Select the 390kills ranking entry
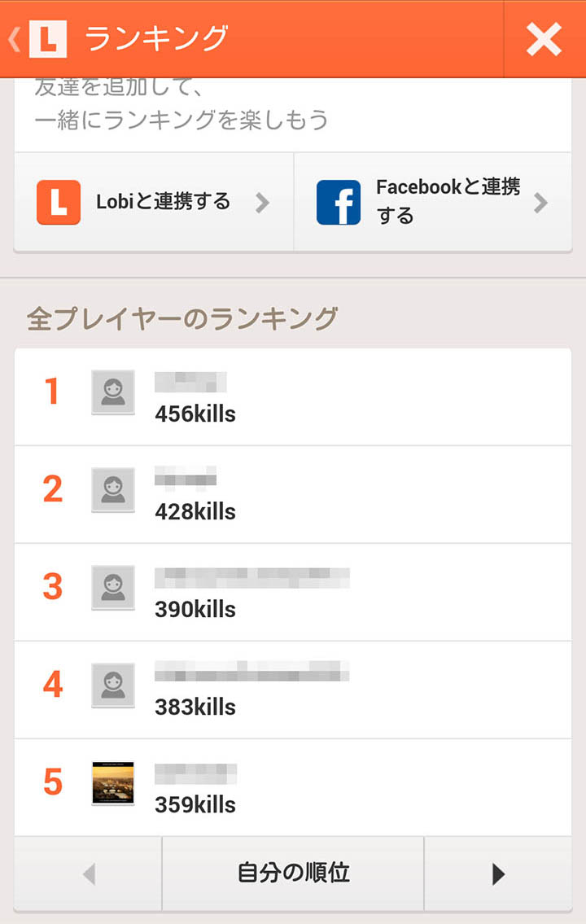The image size is (586, 924). click(195, 610)
